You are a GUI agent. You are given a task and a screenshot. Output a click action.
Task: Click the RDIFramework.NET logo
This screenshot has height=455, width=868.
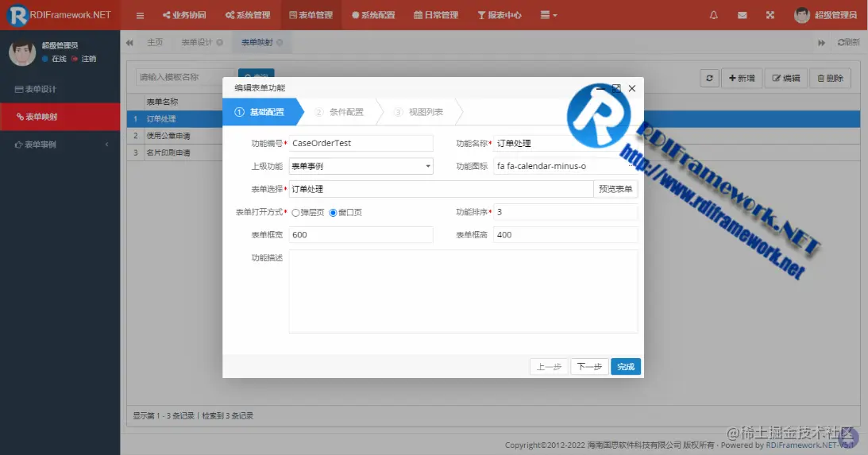pos(60,15)
